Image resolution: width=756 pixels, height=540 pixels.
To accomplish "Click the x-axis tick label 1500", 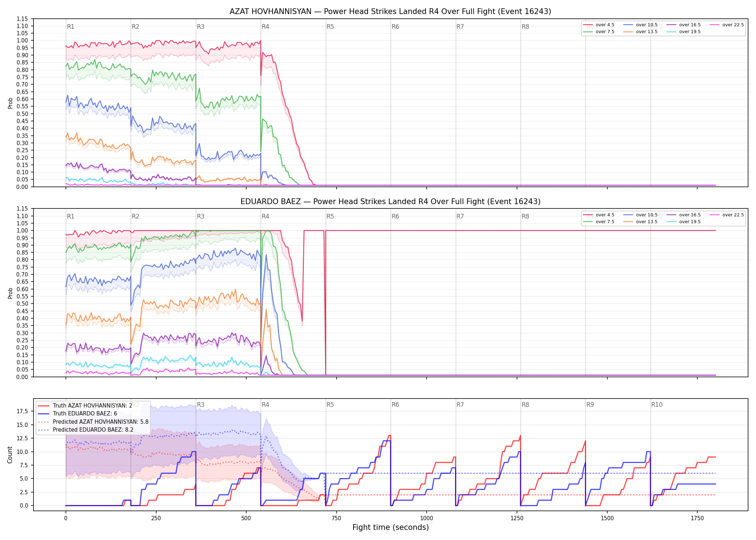I will [x=607, y=518].
